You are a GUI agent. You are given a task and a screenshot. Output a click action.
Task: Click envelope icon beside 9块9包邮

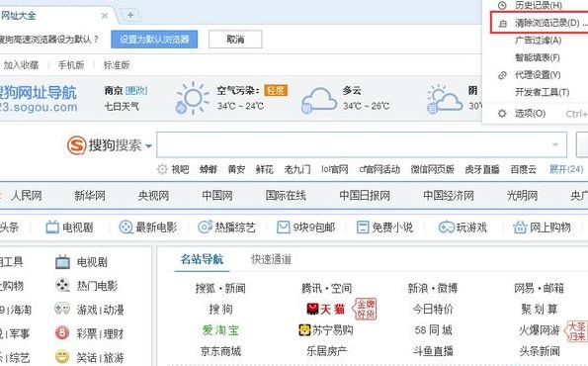(x=283, y=228)
